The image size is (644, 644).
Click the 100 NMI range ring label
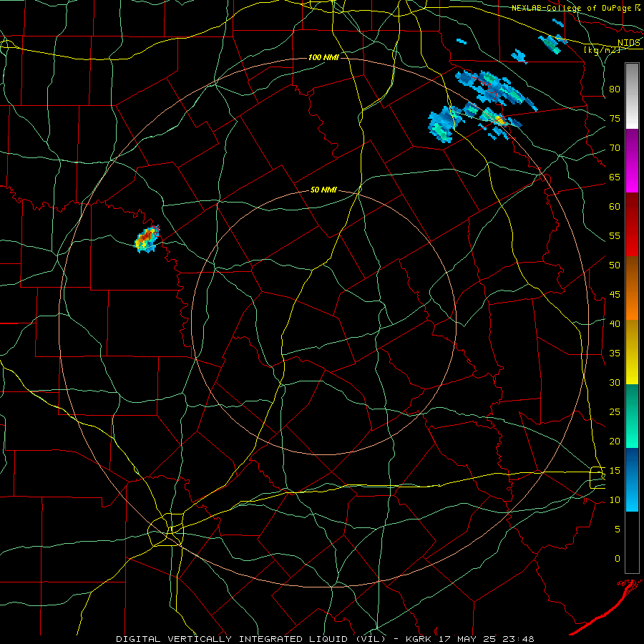pyautogui.click(x=323, y=57)
